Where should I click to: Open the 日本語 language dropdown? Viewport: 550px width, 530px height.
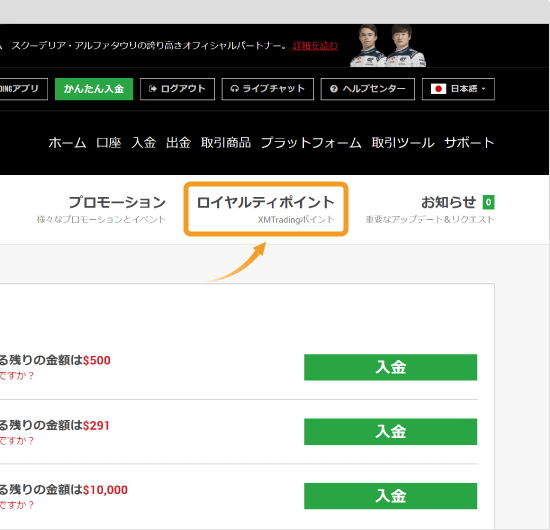coord(458,89)
